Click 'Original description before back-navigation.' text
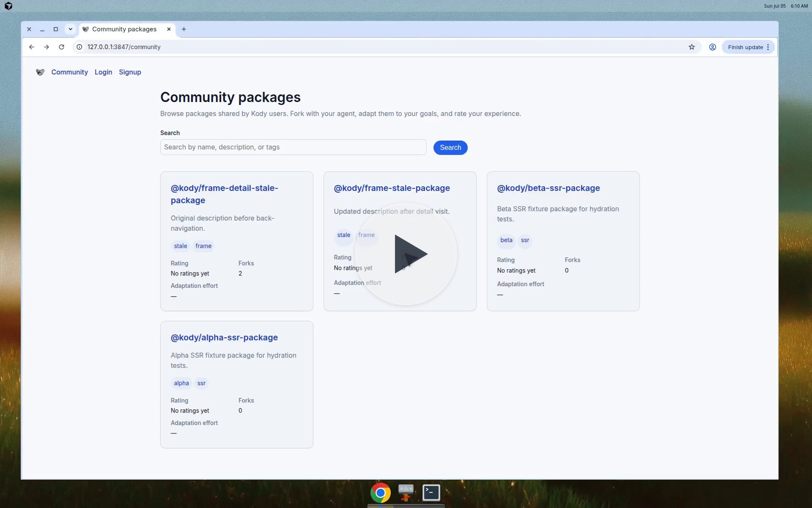This screenshot has width=812, height=508. pyautogui.click(x=222, y=223)
